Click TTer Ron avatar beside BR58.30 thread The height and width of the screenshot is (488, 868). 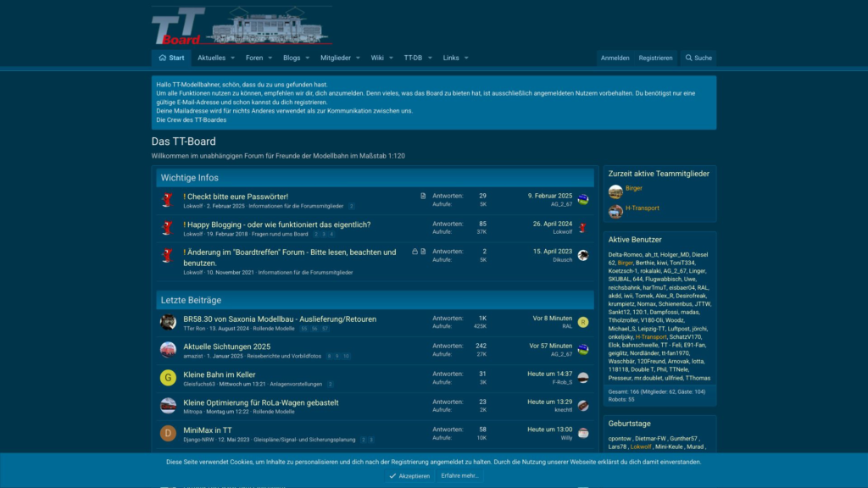(168, 322)
